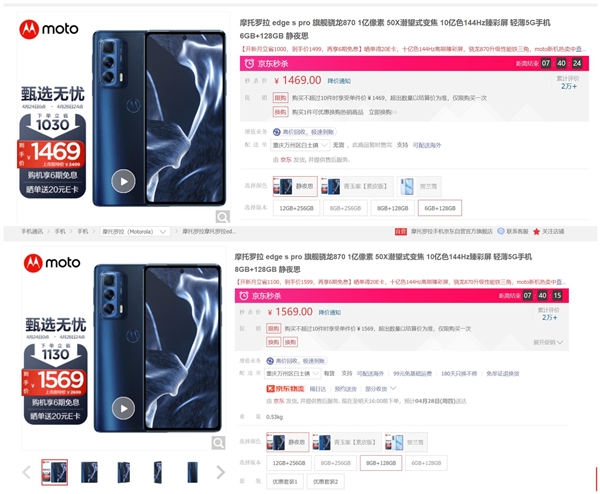This screenshot has height=494, width=600.
Task: Play the video on the bottom product image
Action: pos(123,408)
